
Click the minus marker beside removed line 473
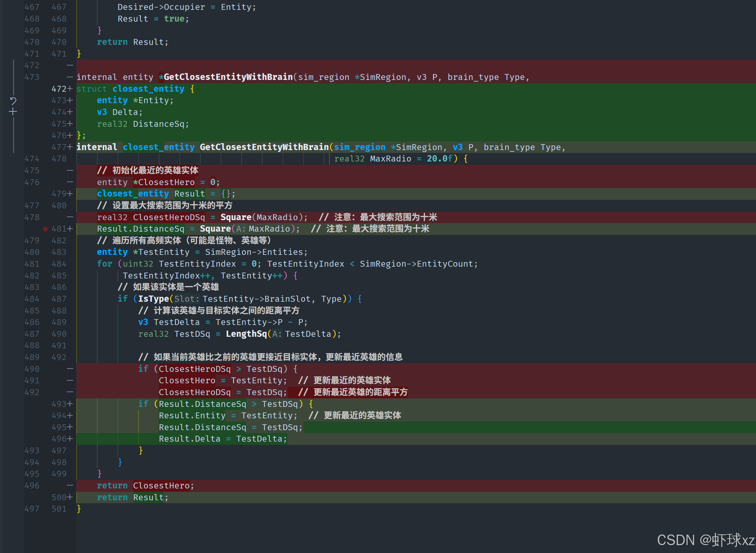coord(70,77)
